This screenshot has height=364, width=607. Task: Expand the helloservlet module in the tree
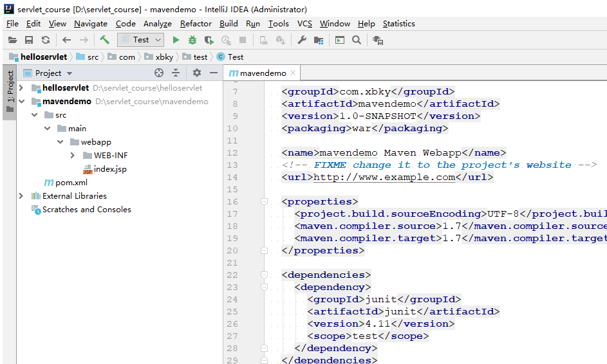pos(21,88)
